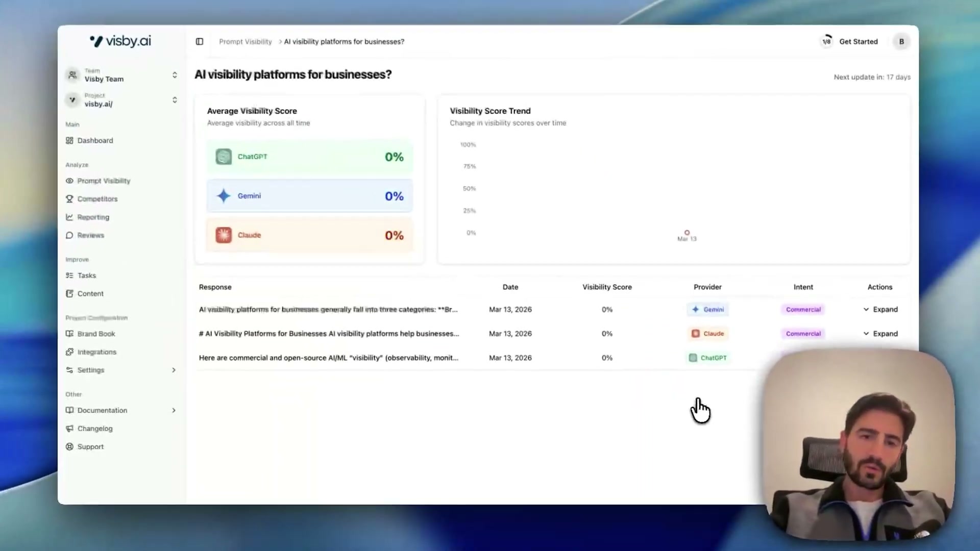This screenshot has height=551, width=980.
Task: Go to Competitors in the sidebar
Action: pos(97,199)
